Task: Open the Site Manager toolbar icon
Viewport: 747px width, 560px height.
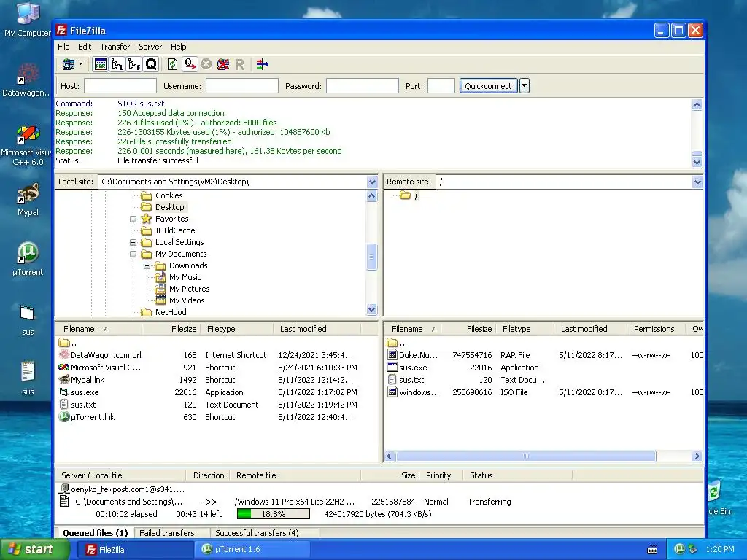Action: point(69,64)
